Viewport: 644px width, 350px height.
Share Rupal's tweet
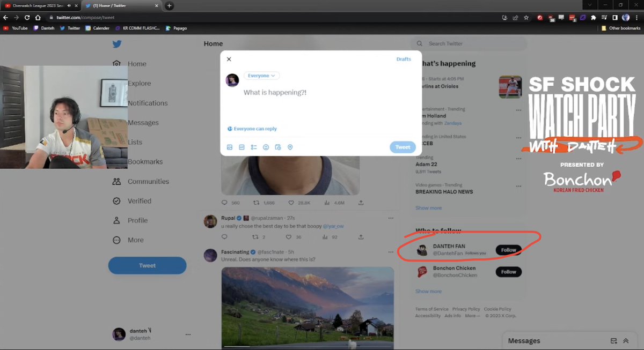361,237
